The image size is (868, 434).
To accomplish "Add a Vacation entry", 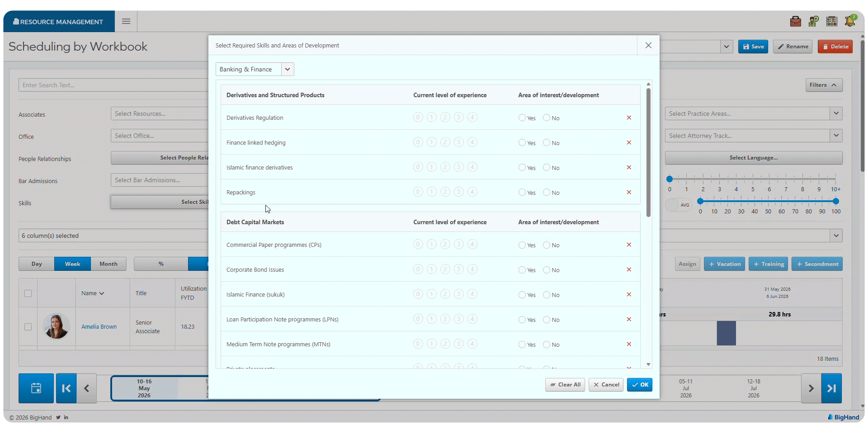I will [725, 264].
